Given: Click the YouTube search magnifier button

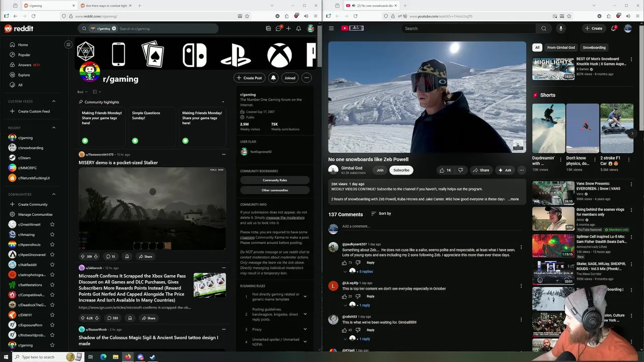Looking at the screenshot, I should tap(544, 28).
